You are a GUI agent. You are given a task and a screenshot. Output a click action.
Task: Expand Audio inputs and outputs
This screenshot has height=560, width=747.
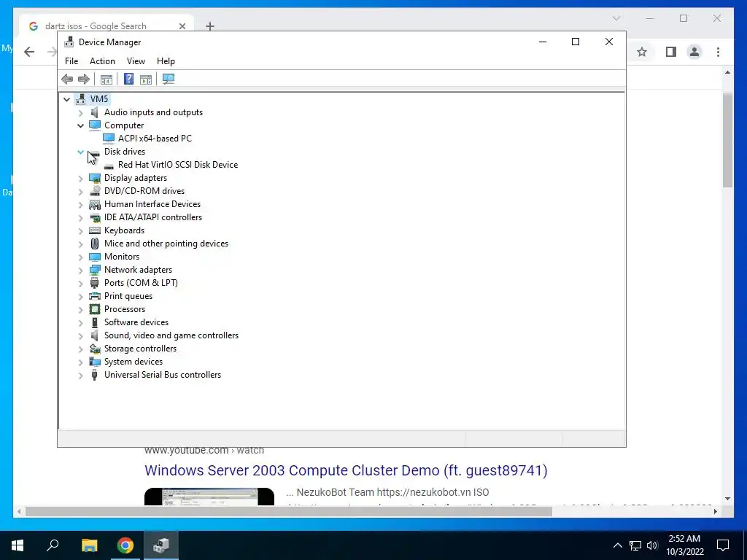pyautogui.click(x=80, y=112)
